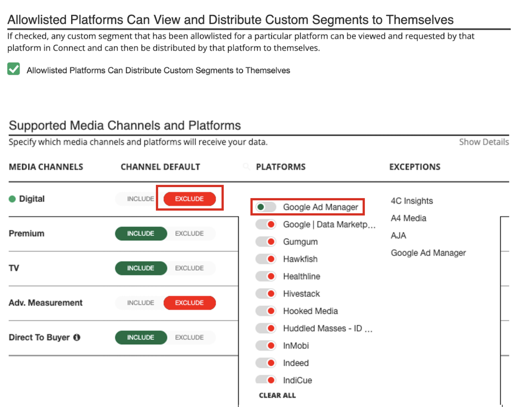Select the A4 Media exception
Image resolution: width=532 pixels, height=407 pixels.
coord(408,218)
